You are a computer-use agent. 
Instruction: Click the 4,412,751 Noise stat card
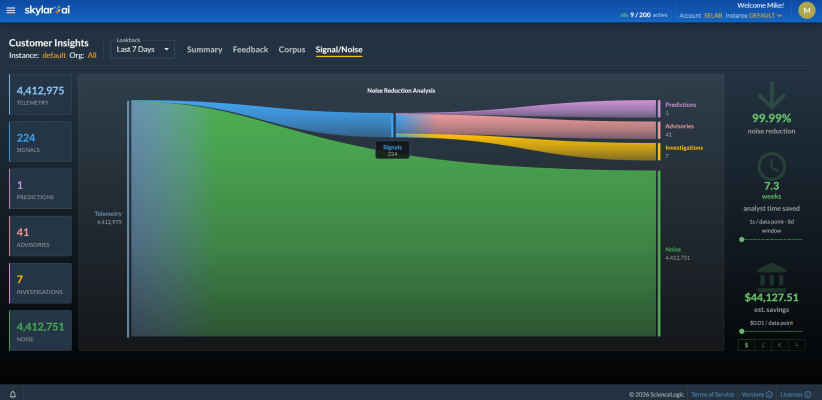tap(40, 330)
